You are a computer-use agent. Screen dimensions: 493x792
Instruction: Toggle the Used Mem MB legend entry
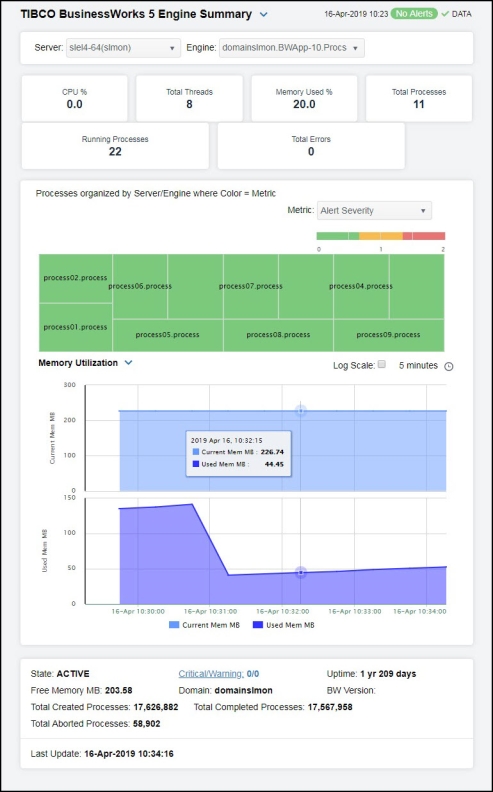285,625
